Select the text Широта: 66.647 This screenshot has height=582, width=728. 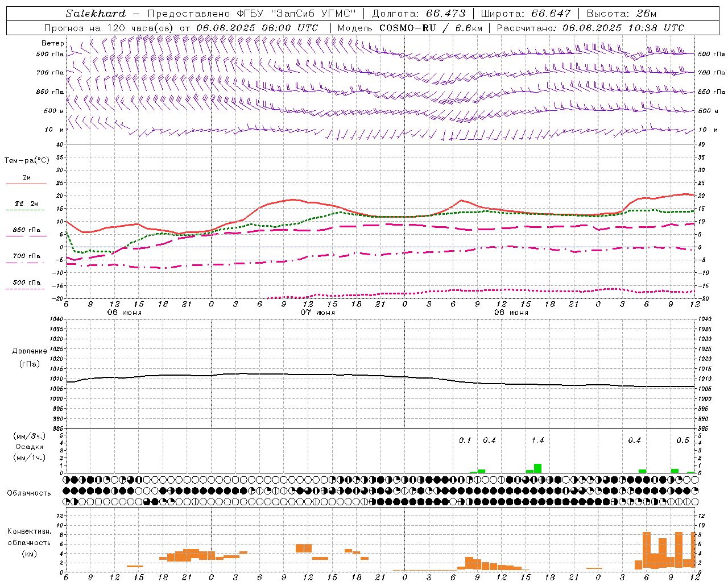pos(526,14)
